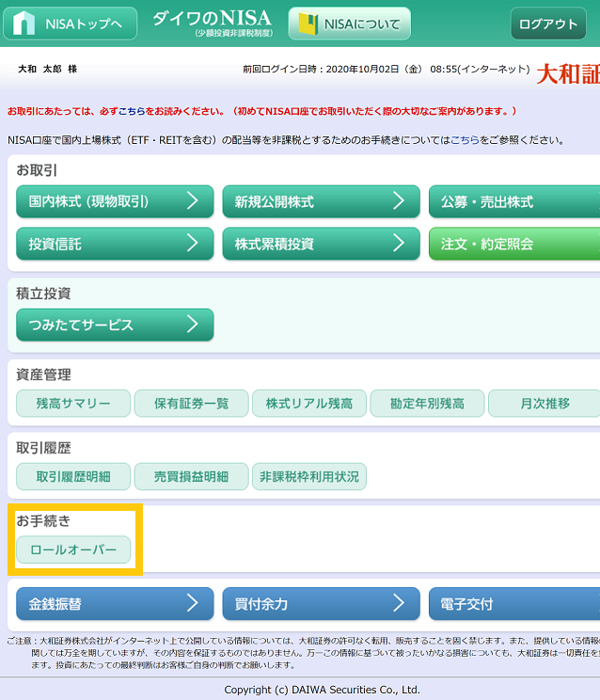Screen dimensions: 600x700
Task: Click the arrow icon on 投資信託 button
Action: [192, 243]
